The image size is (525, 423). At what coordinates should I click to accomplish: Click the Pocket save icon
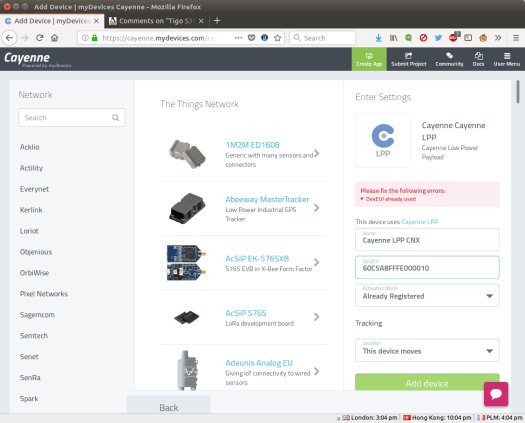click(251, 38)
